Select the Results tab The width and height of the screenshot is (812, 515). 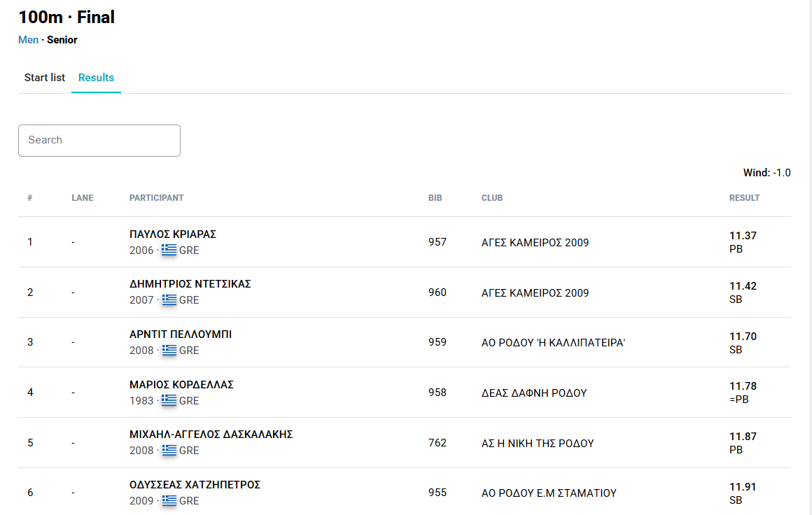click(x=96, y=78)
